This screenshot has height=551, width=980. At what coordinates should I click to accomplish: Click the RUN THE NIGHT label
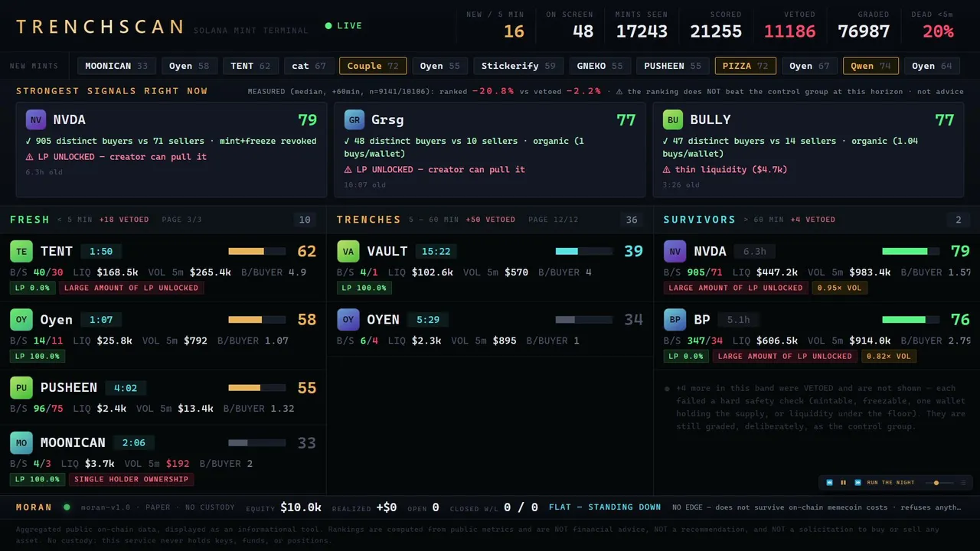890,483
